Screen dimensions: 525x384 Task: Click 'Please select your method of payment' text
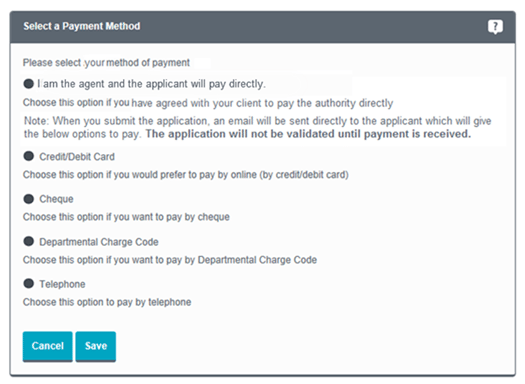(106, 63)
